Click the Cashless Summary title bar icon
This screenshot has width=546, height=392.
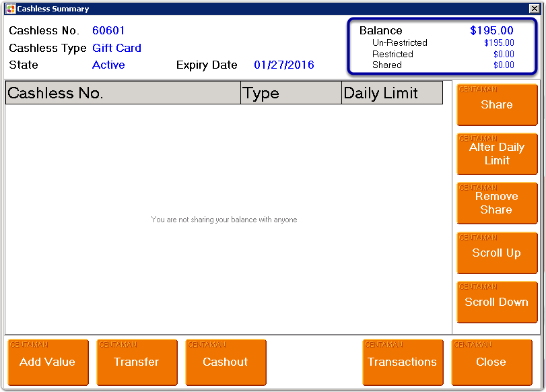coord(10,9)
